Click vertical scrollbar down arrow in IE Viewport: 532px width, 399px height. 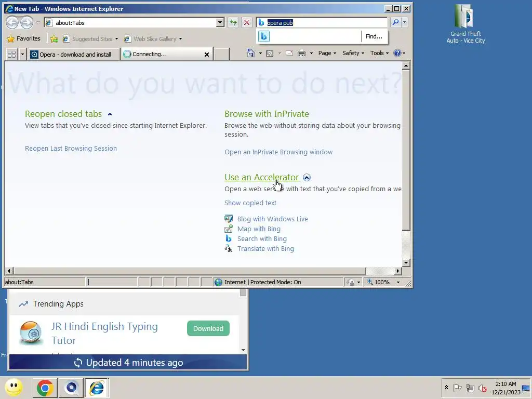pyautogui.click(x=406, y=262)
